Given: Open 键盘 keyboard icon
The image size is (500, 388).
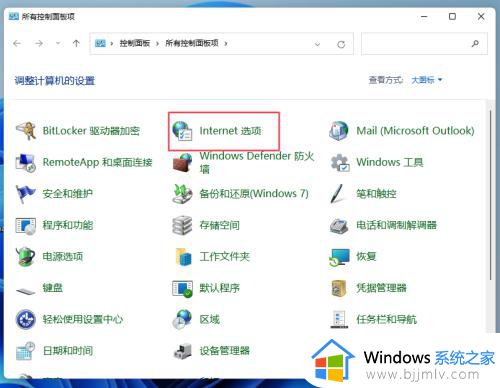Looking at the screenshot, I should click(26, 291).
